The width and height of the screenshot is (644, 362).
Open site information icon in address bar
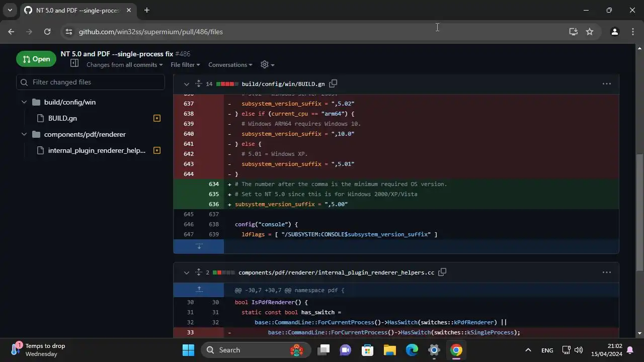pos(69,32)
